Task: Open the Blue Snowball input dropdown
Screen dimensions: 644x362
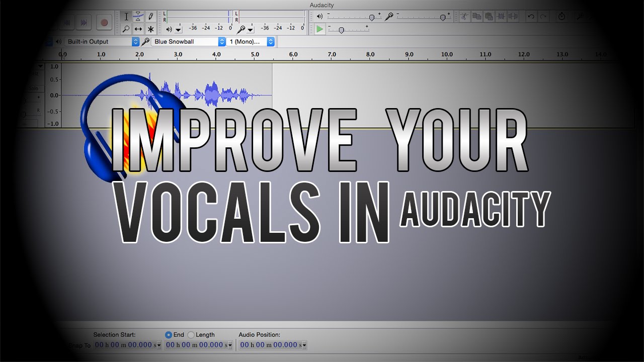Action: (x=189, y=42)
